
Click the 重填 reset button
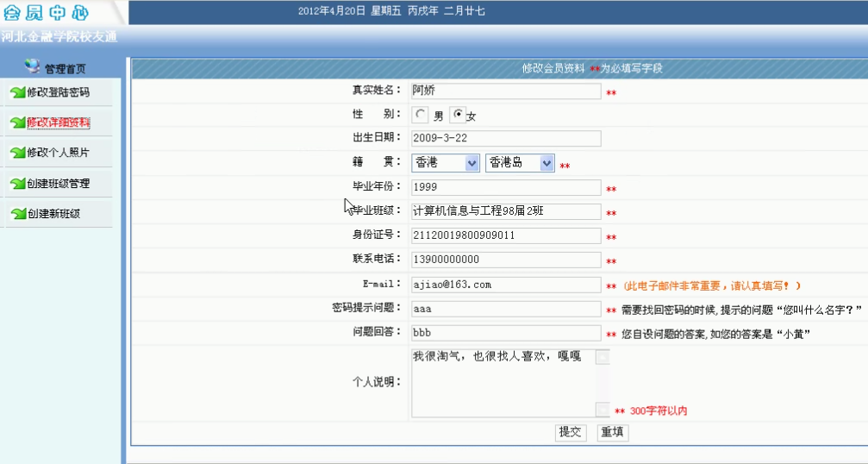coord(612,432)
